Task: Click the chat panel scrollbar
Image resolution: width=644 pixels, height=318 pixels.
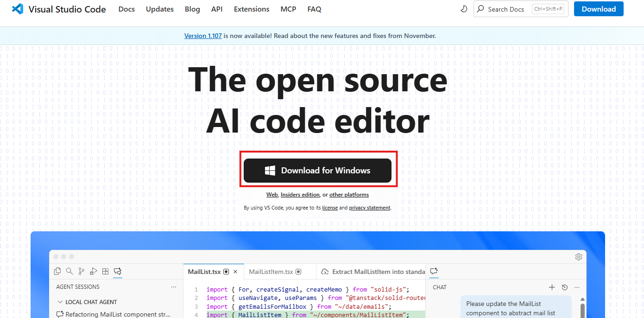Action: tap(582, 308)
